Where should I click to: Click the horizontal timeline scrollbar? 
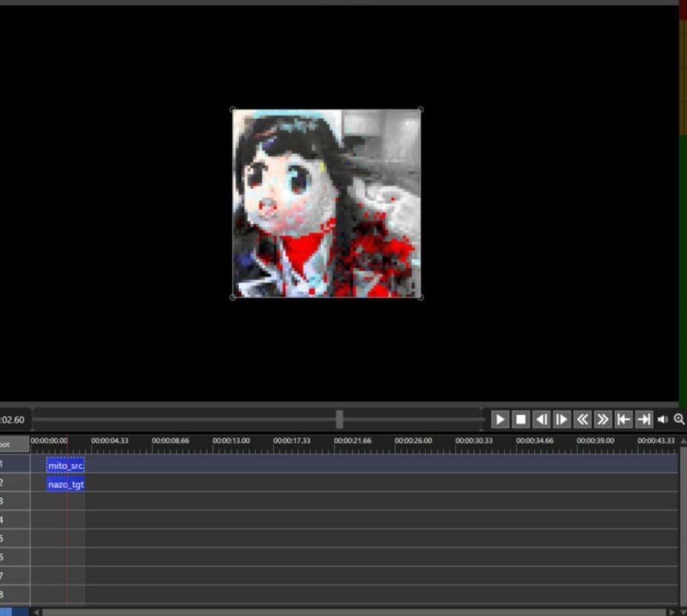[x=354, y=612]
